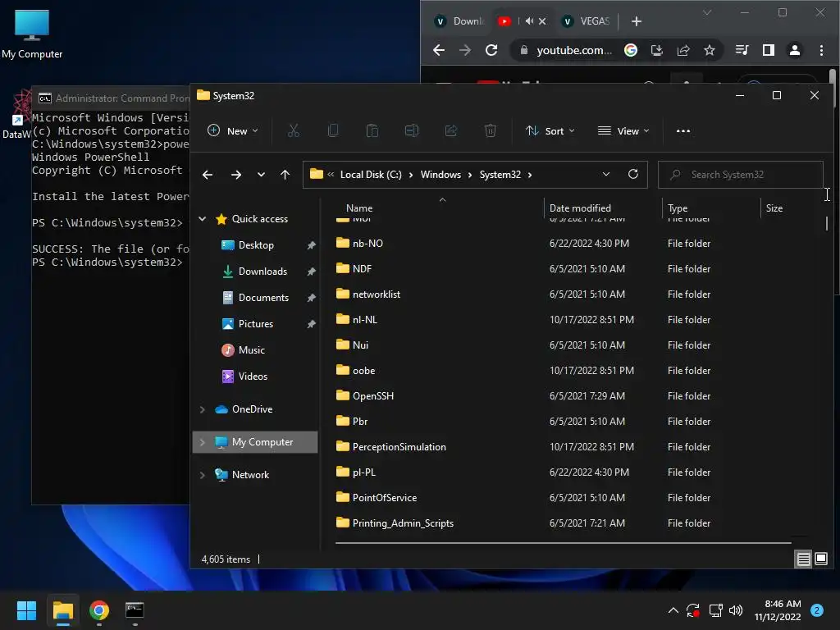The height and width of the screenshot is (630, 840).
Task: Expand chevron after System32 in address bar
Action: click(x=530, y=175)
